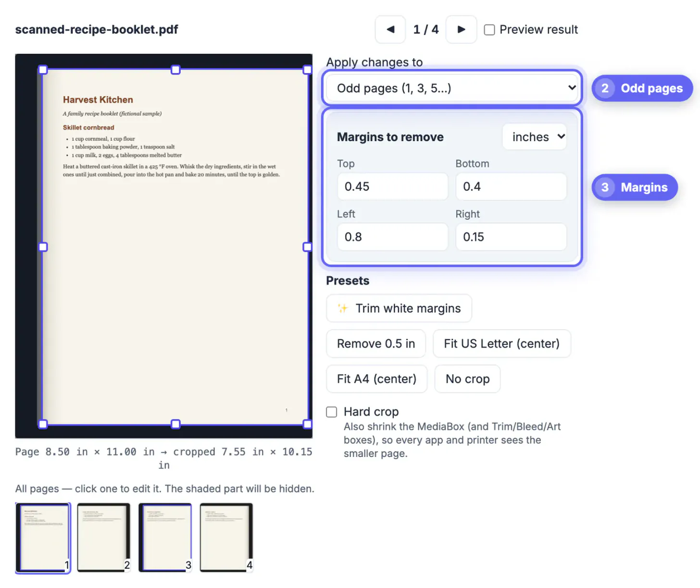Click the left-middle crop handle
Viewport: 700px width, 588px height.
(43, 247)
